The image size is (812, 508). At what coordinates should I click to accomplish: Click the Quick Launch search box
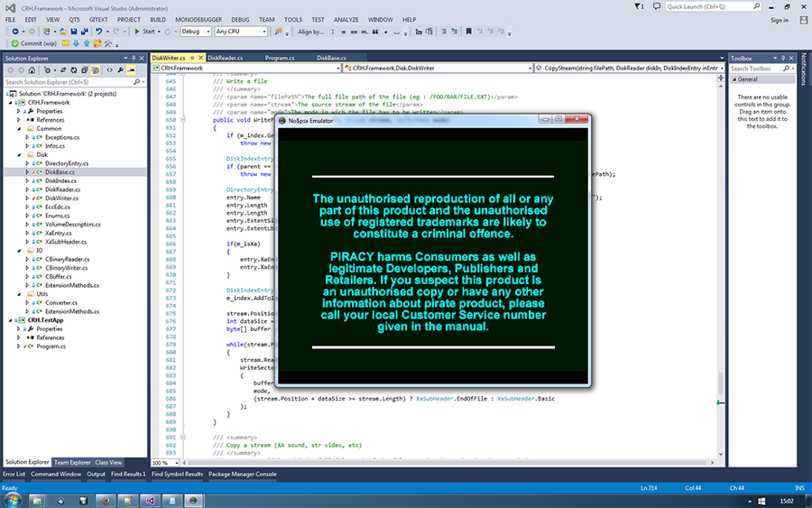click(x=714, y=6)
